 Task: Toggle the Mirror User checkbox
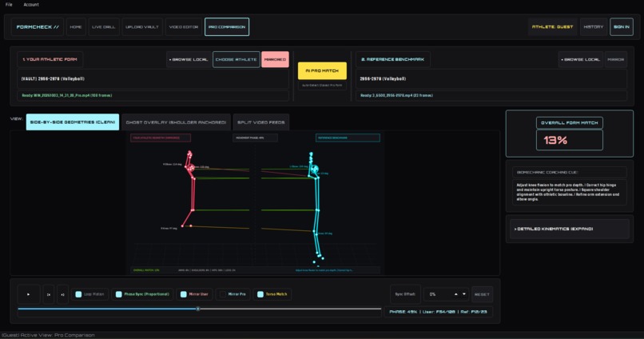click(x=184, y=294)
